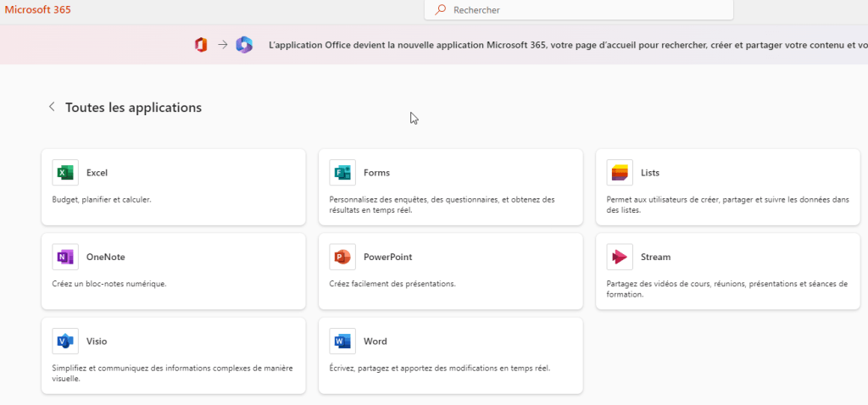The image size is (868, 405).
Task: Select the PowerPoint name label
Action: point(387,257)
